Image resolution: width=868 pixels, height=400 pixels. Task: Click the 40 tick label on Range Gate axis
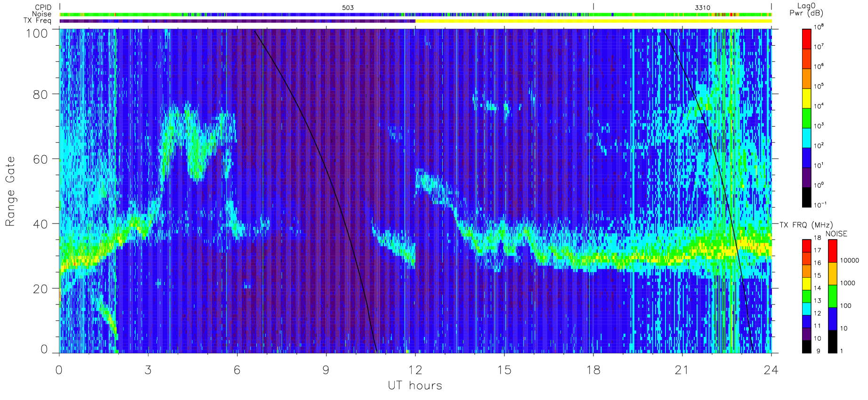[x=40, y=224]
